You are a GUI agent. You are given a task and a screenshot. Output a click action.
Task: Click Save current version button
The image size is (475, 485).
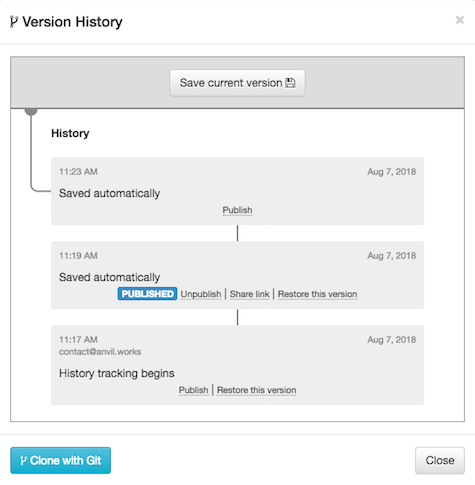[x=237, y=83]
